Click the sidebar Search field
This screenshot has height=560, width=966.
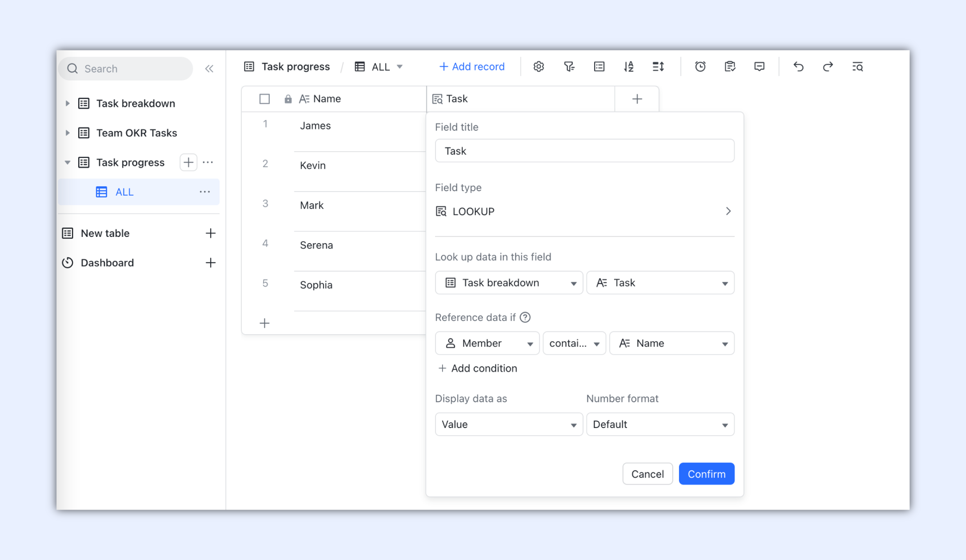click(x=126, y=68)
